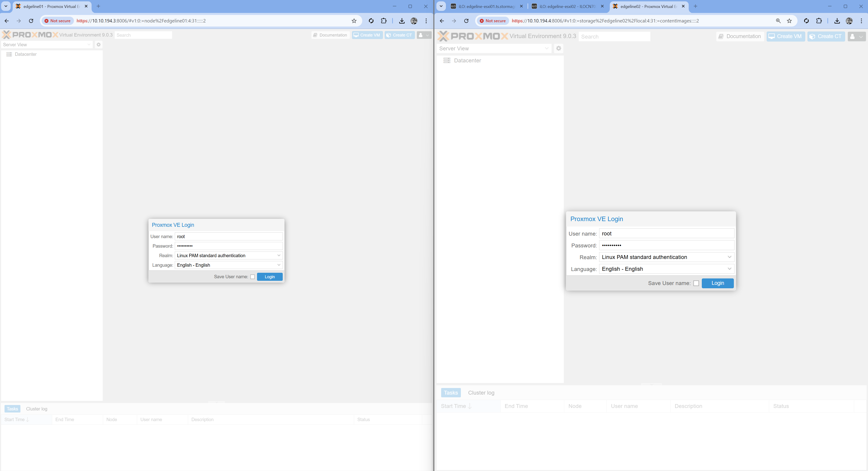Screen dimensions: 868x471
Task: Open downloads icon in left browser
Action: pos(402,21)
